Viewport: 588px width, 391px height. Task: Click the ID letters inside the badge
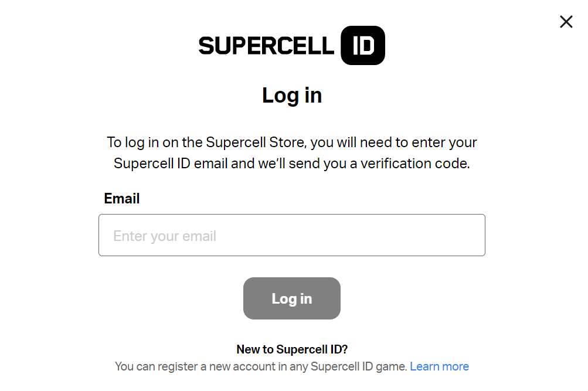[x=363, y=45]
